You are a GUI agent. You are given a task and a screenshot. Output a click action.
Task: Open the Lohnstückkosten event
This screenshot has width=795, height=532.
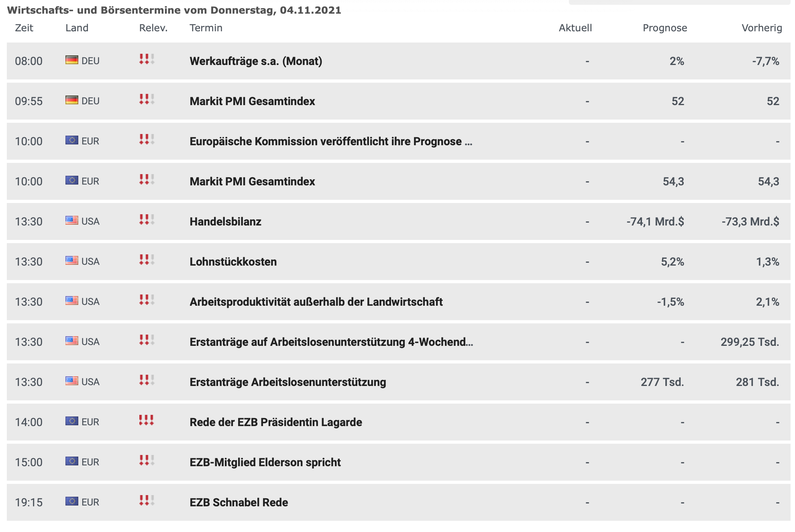233,262
